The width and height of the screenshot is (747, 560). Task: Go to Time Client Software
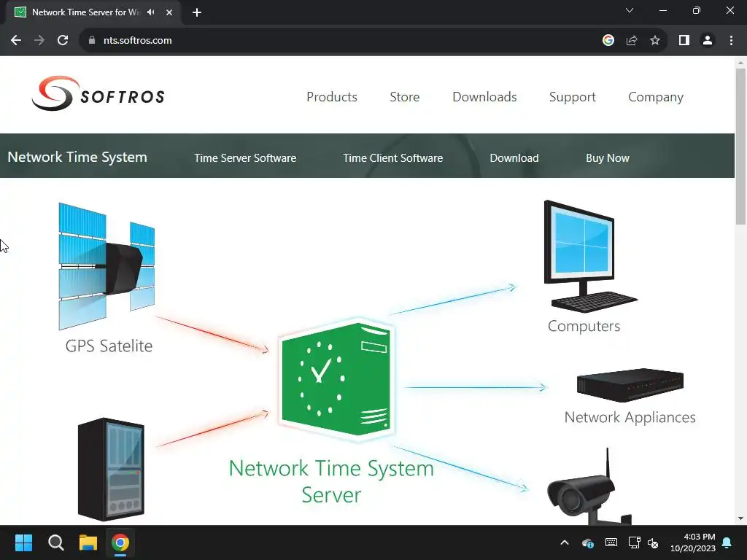coord(392,158)
